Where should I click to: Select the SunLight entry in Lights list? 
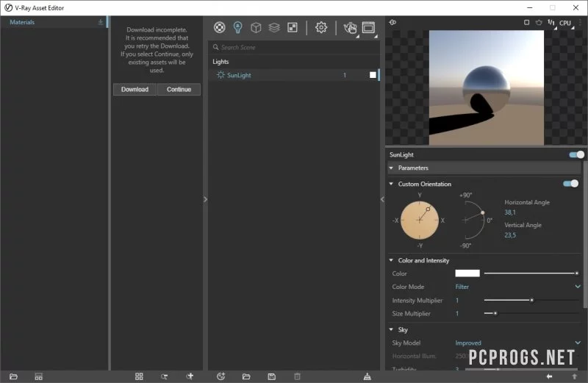pos(293,75)
